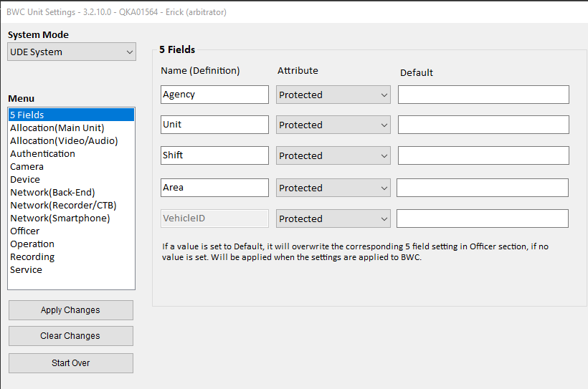This screenshot has height=389, width=588.
Task: Select 5 Fields in the menu list
Action: (71, 115)
